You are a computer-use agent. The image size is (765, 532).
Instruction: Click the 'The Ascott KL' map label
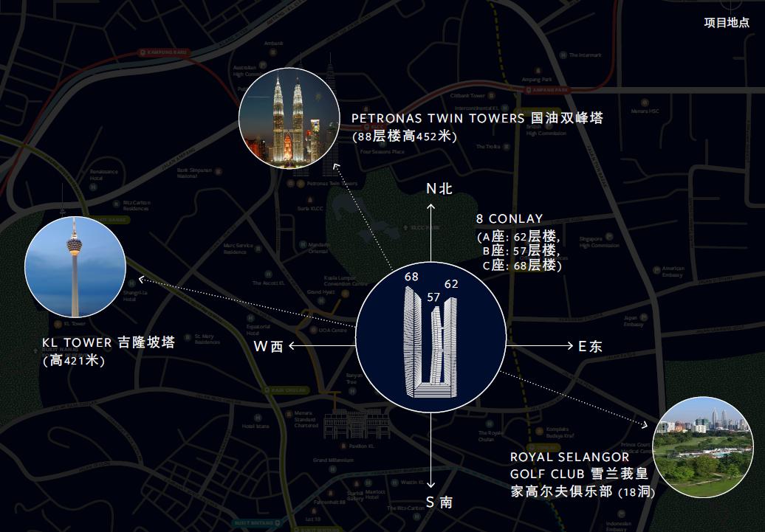coord(268,283)
